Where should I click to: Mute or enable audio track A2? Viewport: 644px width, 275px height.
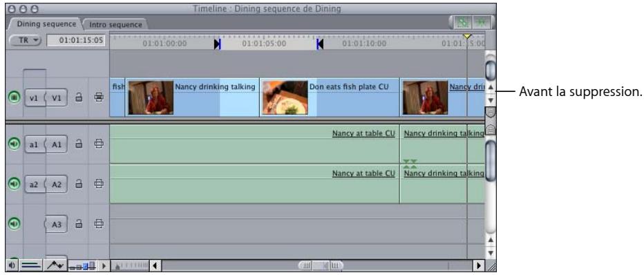point(15,184)
